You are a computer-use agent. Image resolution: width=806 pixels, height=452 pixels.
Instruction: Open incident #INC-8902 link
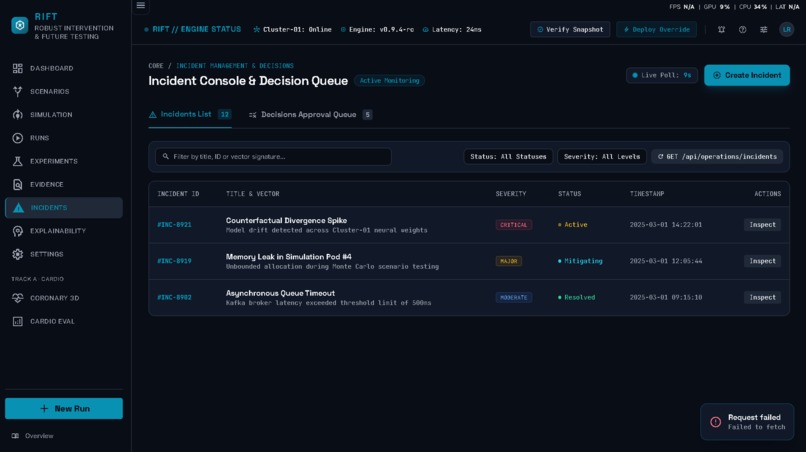click(174, 297)
